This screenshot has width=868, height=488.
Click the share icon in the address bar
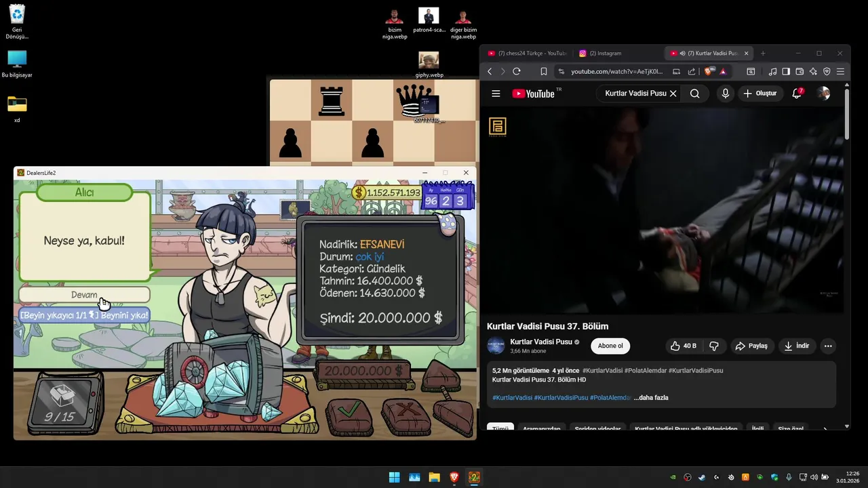point(691,71)
